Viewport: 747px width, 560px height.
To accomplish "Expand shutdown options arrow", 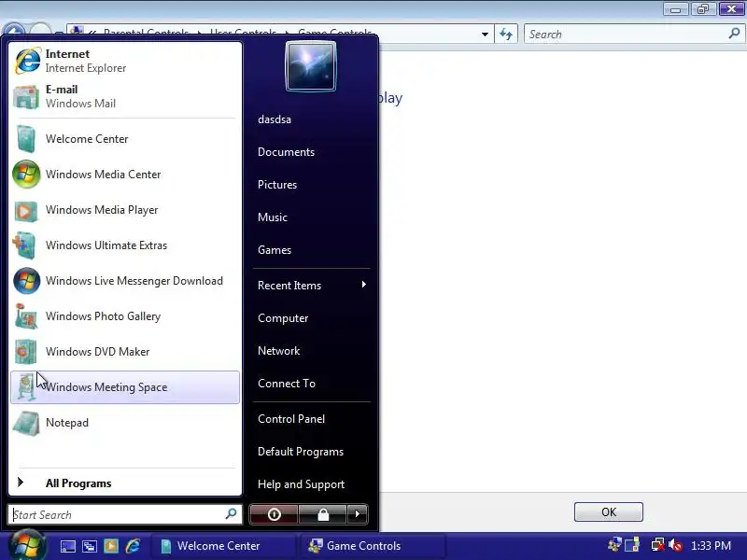I will click(358, 514).
